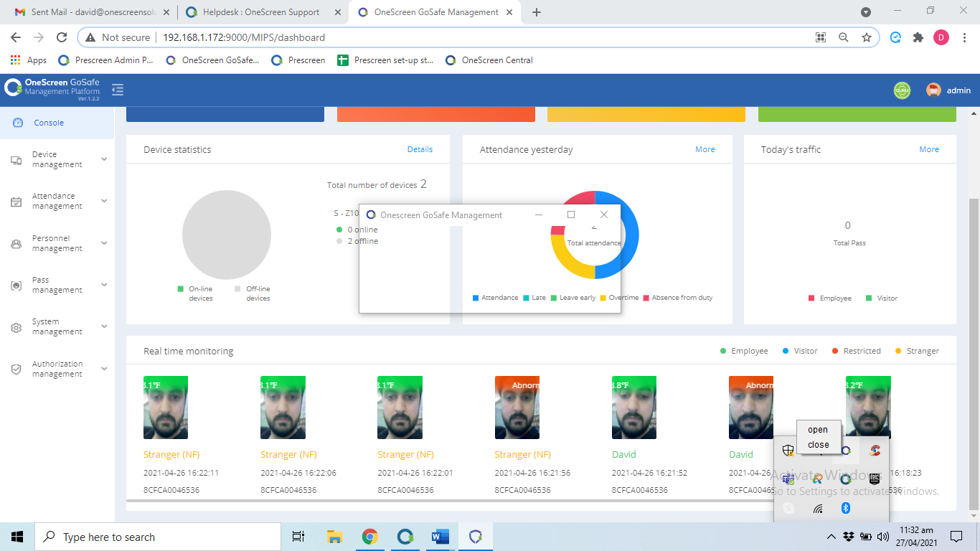Image resolution: width=980 pixels, height=551 pixels.
Task: Expand the Personnel management chevron
Action: [104, 243]
